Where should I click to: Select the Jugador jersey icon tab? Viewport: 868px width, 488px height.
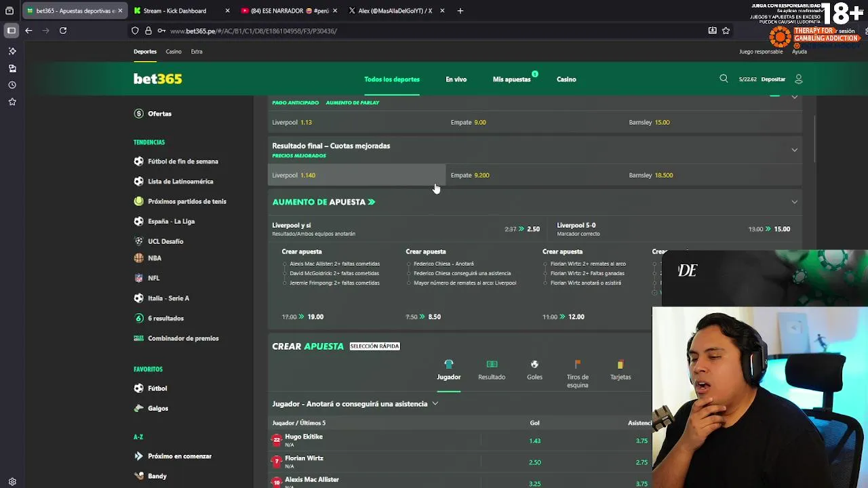pos(448,365)
